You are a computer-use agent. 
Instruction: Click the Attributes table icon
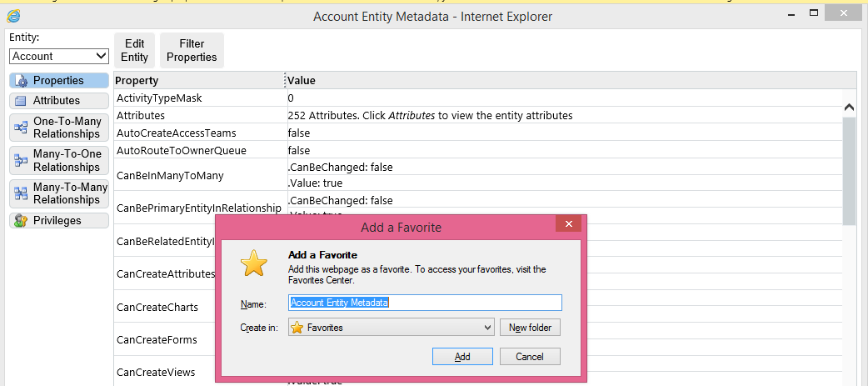pos(22,101)
